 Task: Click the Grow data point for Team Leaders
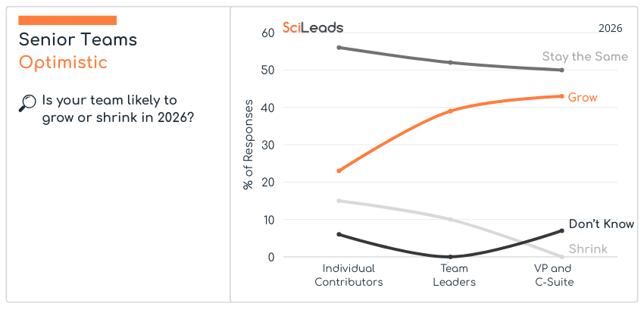click(x=451, y=111)
